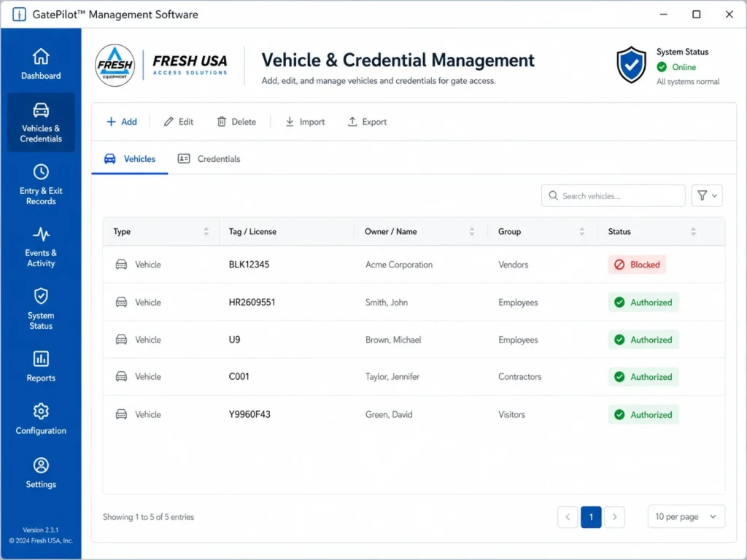Open the 10 per page dropdown
The image size is (747, 560).
click(x=686, y=517)
